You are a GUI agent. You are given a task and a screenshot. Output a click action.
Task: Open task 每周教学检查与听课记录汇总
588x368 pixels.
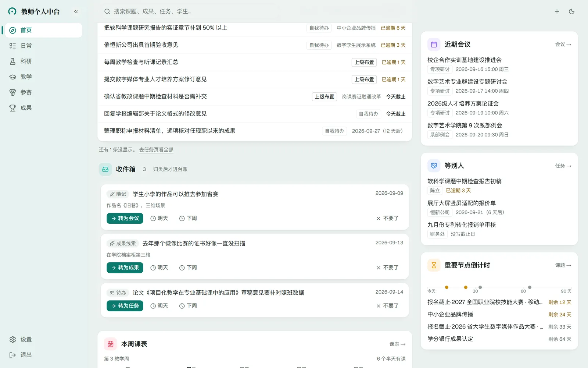pos(255,62)
